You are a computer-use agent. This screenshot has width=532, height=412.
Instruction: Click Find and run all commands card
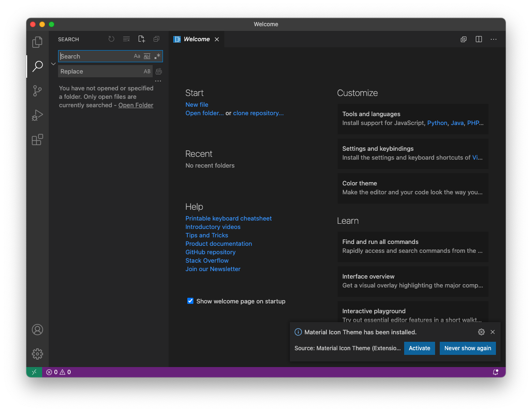(x=413, y=247)
